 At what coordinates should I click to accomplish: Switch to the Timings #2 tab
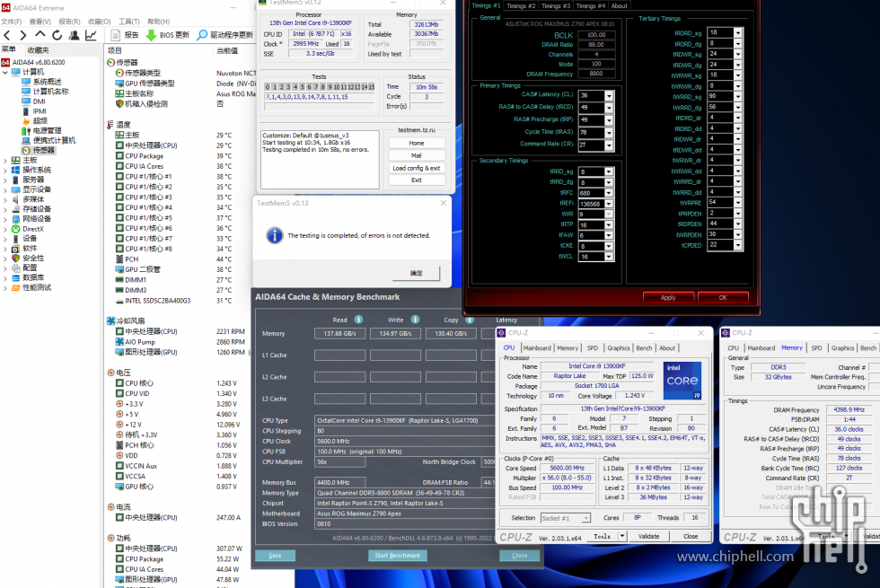point(520,5)
